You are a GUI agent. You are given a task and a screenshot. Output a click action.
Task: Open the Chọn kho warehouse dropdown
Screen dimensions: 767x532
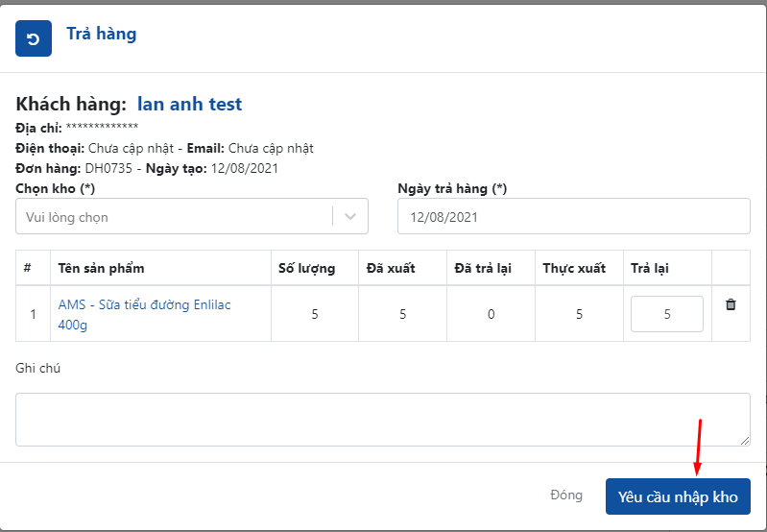[174, 217]
